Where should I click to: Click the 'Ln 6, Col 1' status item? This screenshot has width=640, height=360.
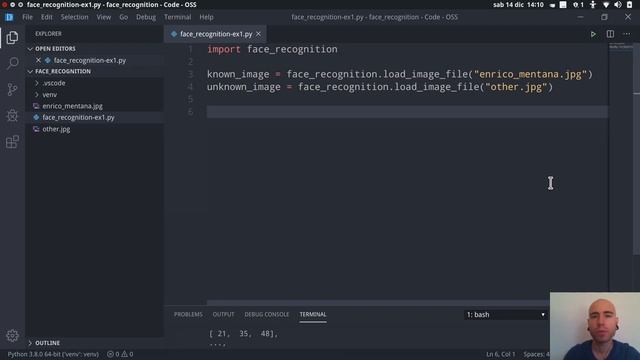500,354
